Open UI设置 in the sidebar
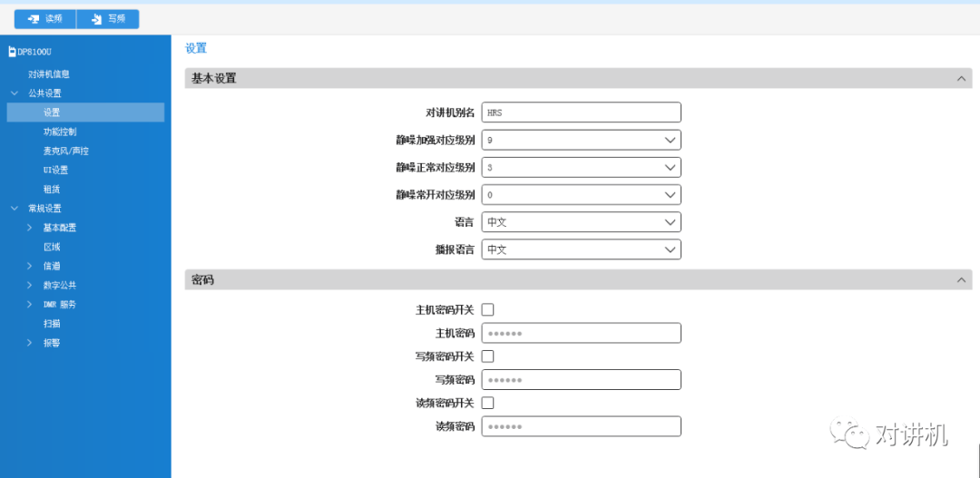 pyautogui.click(x=55, y=170)
